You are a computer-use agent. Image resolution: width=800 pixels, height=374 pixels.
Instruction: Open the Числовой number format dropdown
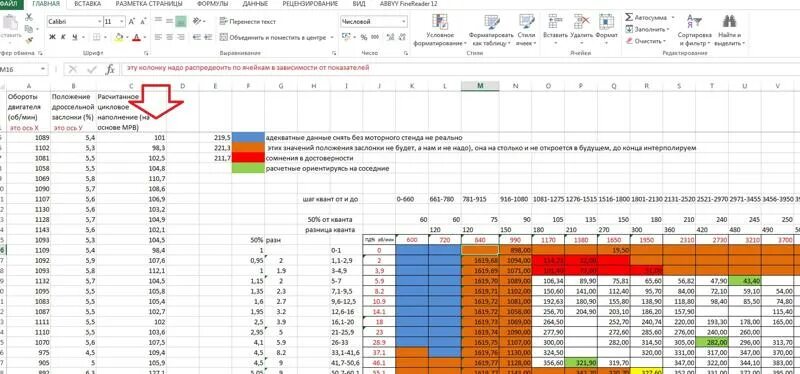pyautogui.click(x=404, y=21)
